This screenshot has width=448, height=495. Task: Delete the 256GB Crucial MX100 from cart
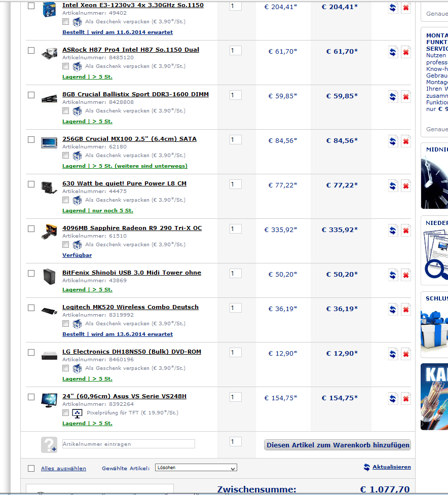click(406, 141)
